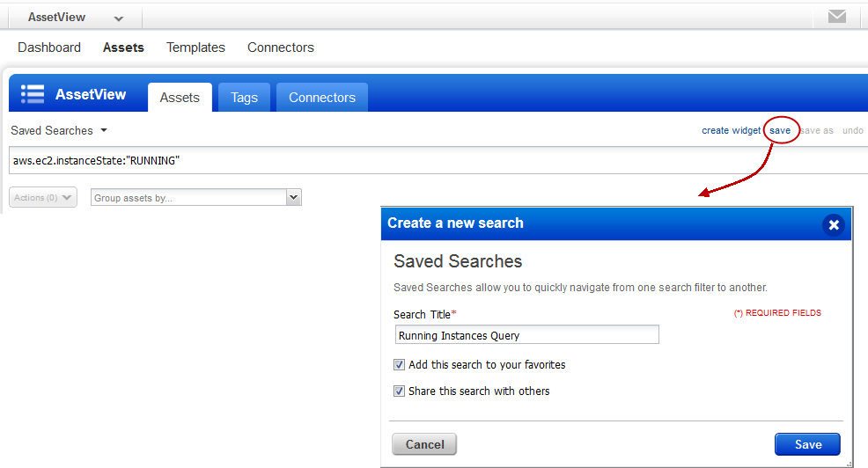Click the Cancel button in the dialog
This screenshot has width=868, height=468.
(x=424, y=444)
